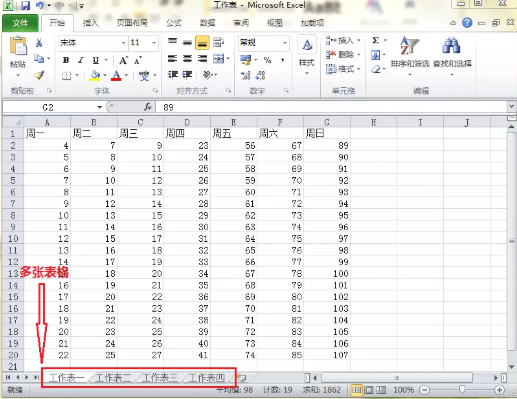Click the increase decimal icon

(246, 75)
